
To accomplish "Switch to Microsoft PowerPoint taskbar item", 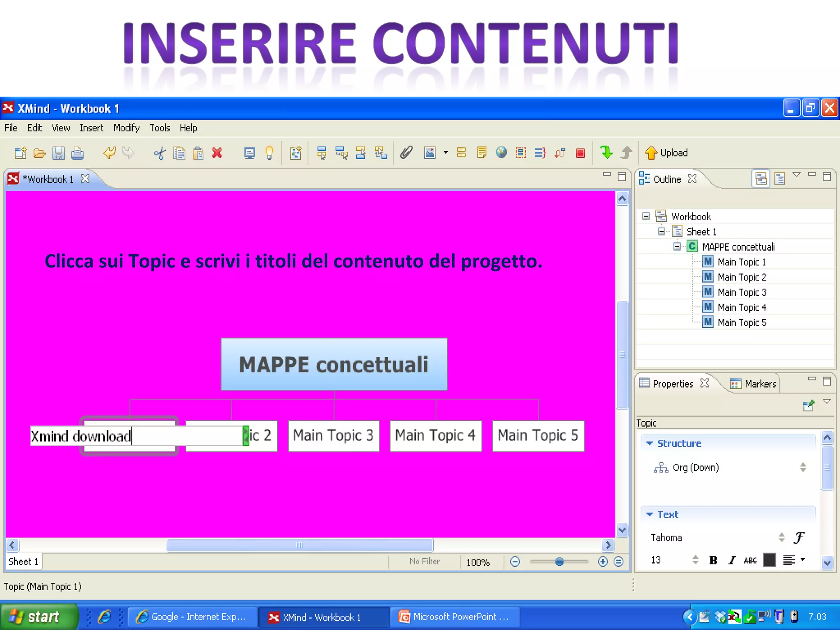I will pyautogui.click(x=454, y=617).
